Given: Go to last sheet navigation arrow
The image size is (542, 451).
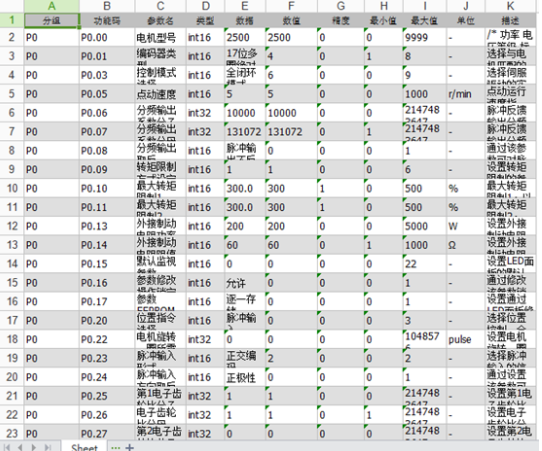Looking at the screenshot, I should tap(48, 447).
